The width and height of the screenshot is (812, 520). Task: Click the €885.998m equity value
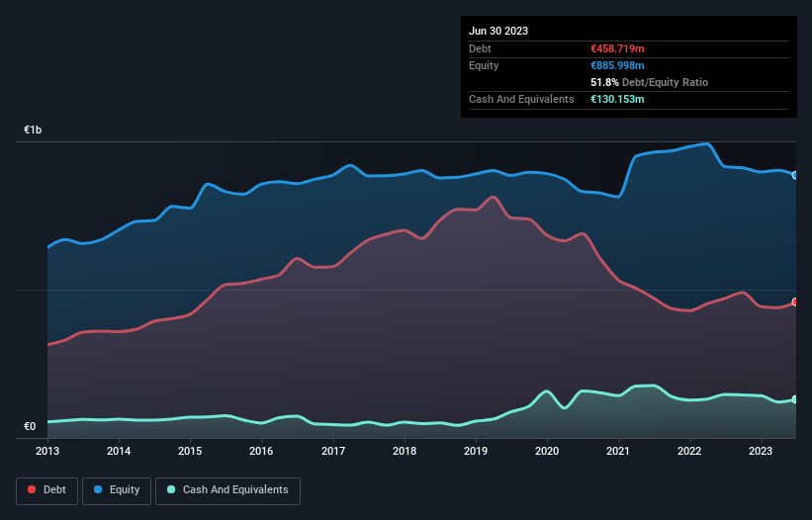pos(617,65)
